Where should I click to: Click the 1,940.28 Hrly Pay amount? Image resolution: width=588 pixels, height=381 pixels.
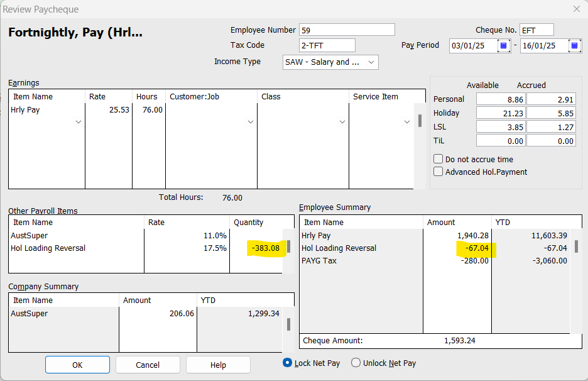coord(473,236)
